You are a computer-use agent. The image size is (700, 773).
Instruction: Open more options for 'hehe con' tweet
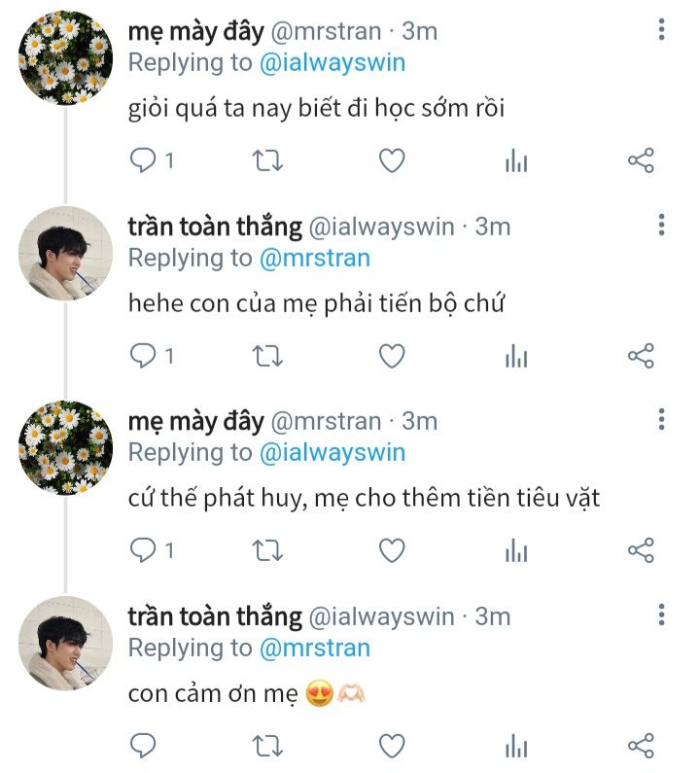[661, 226]
